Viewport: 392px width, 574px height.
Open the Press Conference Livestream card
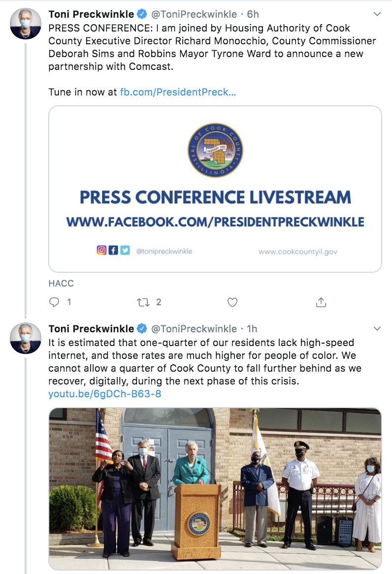tap(215, 197)
